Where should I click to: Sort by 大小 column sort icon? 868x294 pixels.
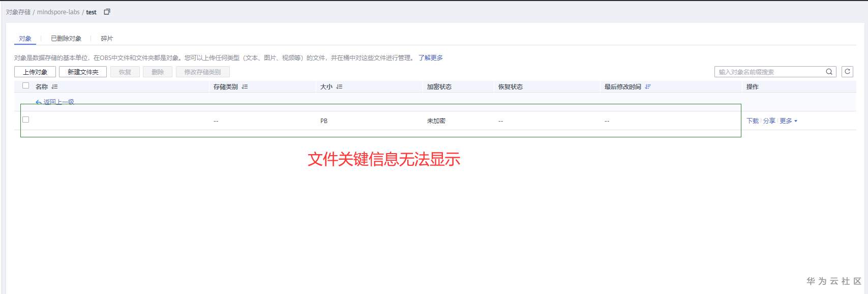point(339,87)
